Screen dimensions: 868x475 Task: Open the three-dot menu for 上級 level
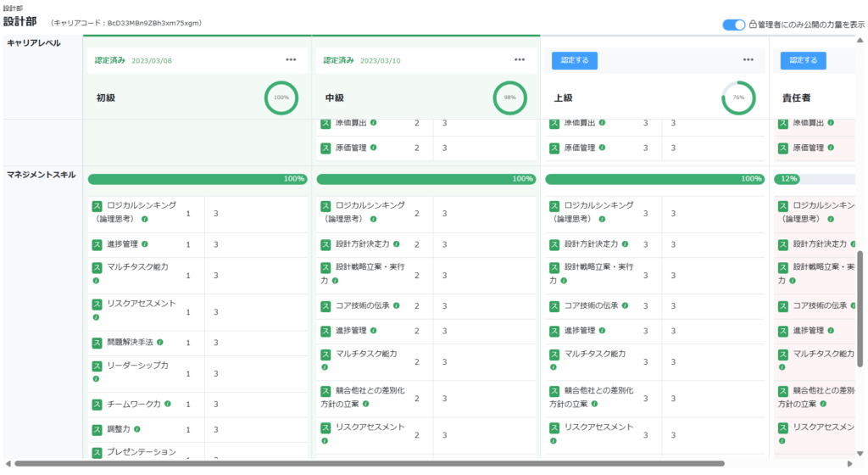(748, 60)
